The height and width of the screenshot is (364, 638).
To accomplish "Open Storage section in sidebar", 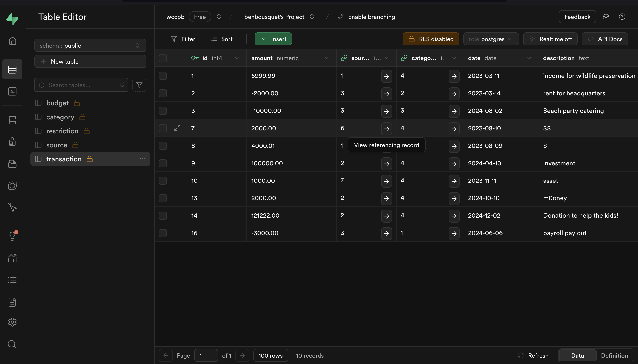I will [x=12, y=164].
